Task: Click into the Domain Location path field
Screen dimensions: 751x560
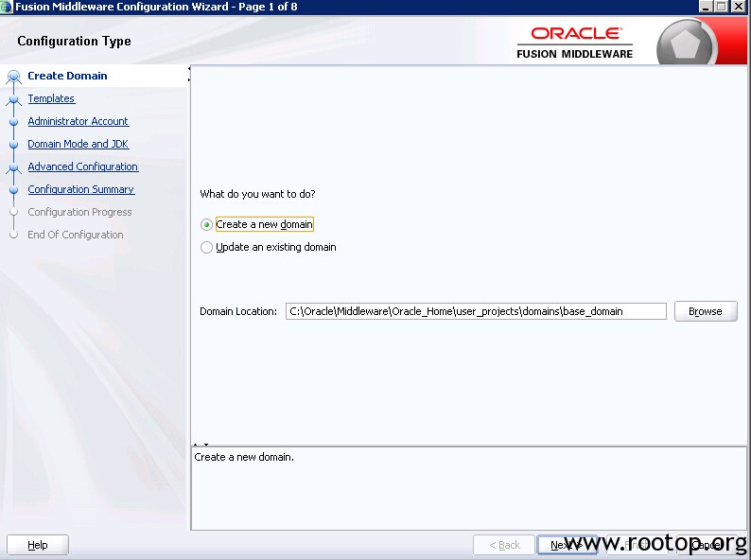Action: pos(476,311)
